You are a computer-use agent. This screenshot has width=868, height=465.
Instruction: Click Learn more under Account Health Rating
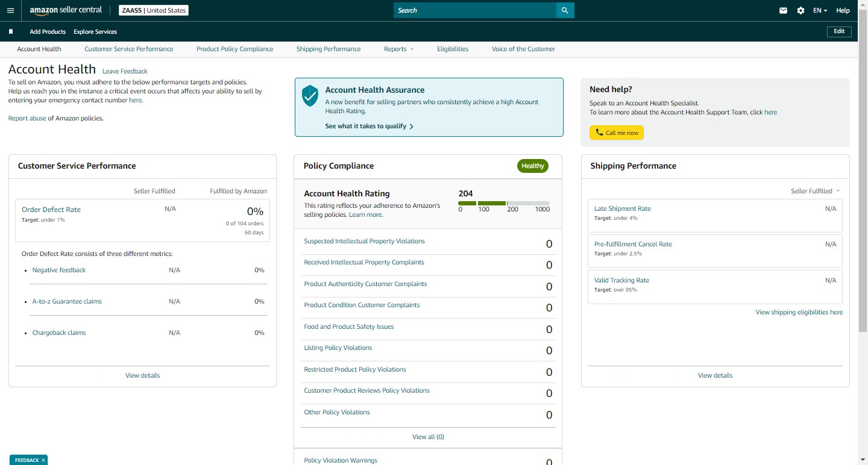pos(365,214)
